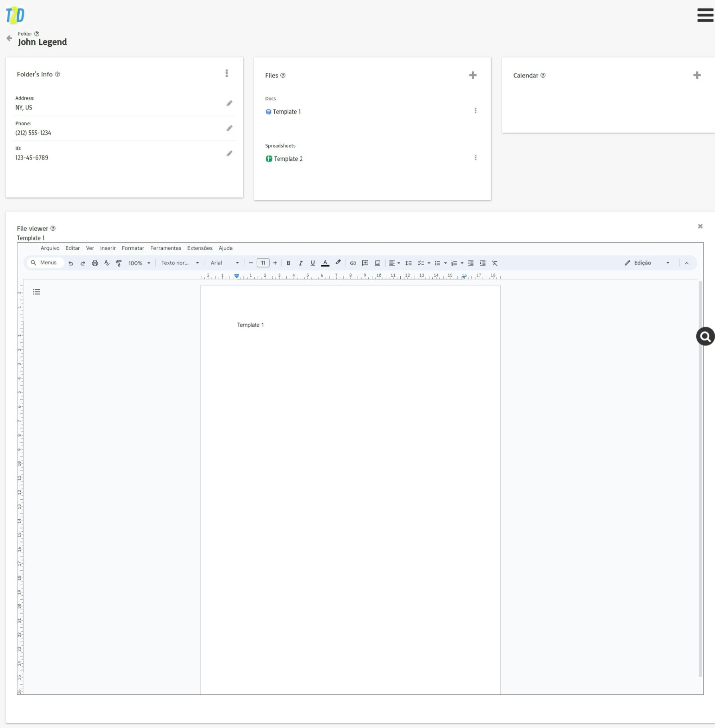Open the Folder's info three-dot options
The width and height of the screenshot is (715, 728).
coord(227,73)
